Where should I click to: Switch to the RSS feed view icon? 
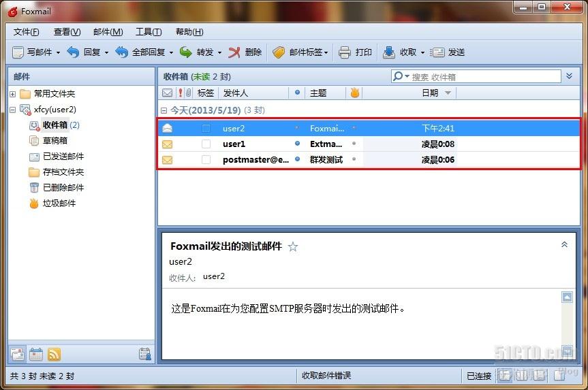click(x=54, y=354)
